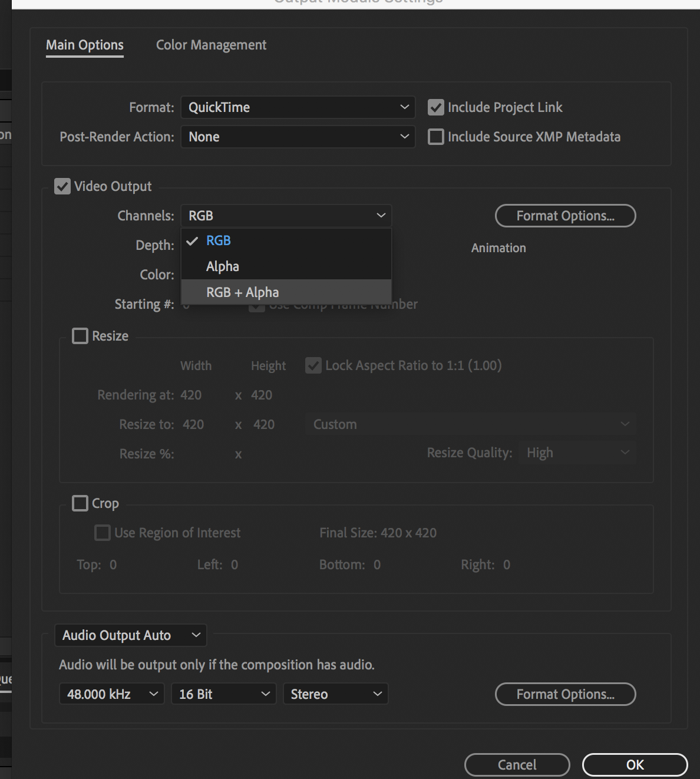
Task: Click the crop Top value
Action: [x=113, y=565]
